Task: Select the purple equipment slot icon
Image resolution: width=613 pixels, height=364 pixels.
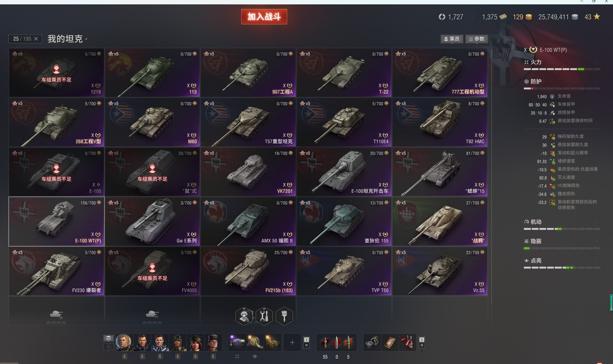Action: 237,342
